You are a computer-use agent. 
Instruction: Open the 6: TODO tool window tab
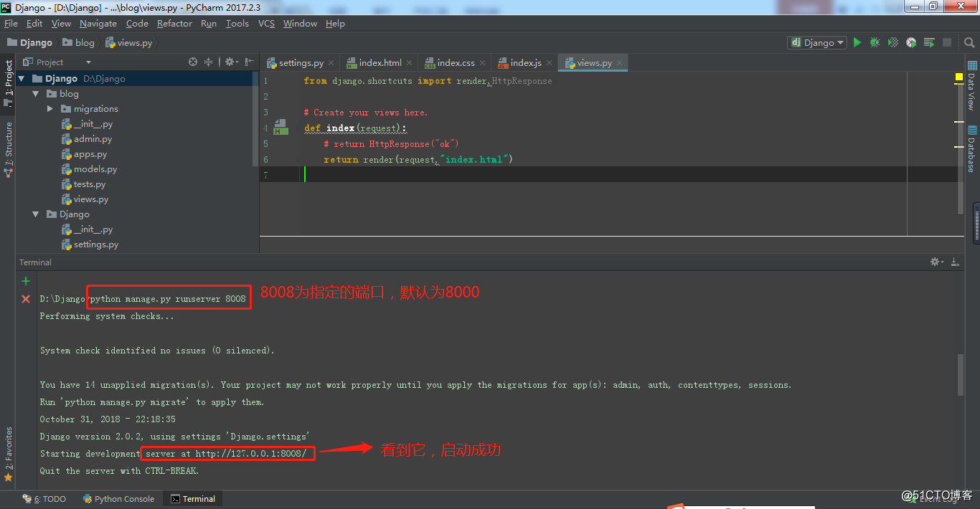44,499
